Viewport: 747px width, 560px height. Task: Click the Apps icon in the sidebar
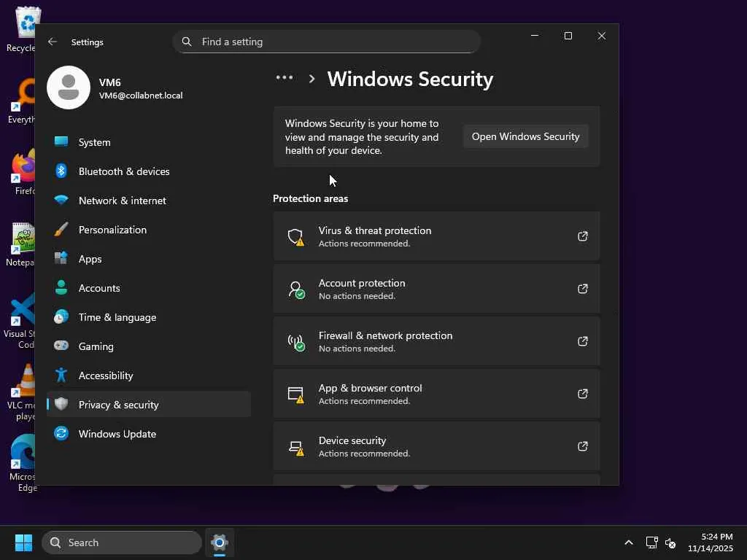point(61,259)
